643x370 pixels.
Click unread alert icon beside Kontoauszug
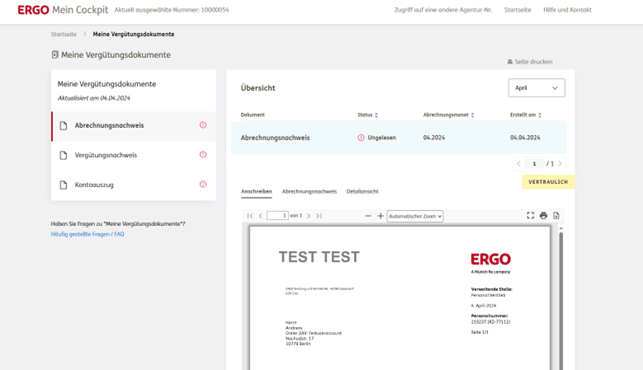point(203,184)
